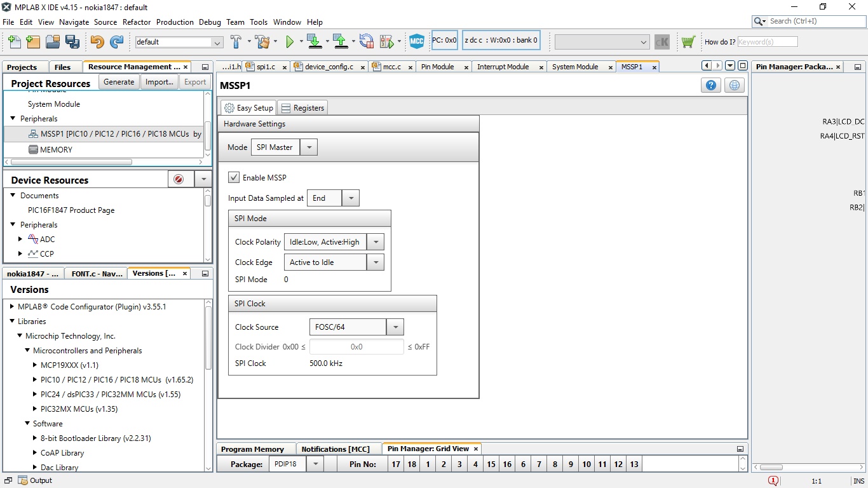Open the Production menu
This screenshot has width=868, height=488.
(175, 22)
